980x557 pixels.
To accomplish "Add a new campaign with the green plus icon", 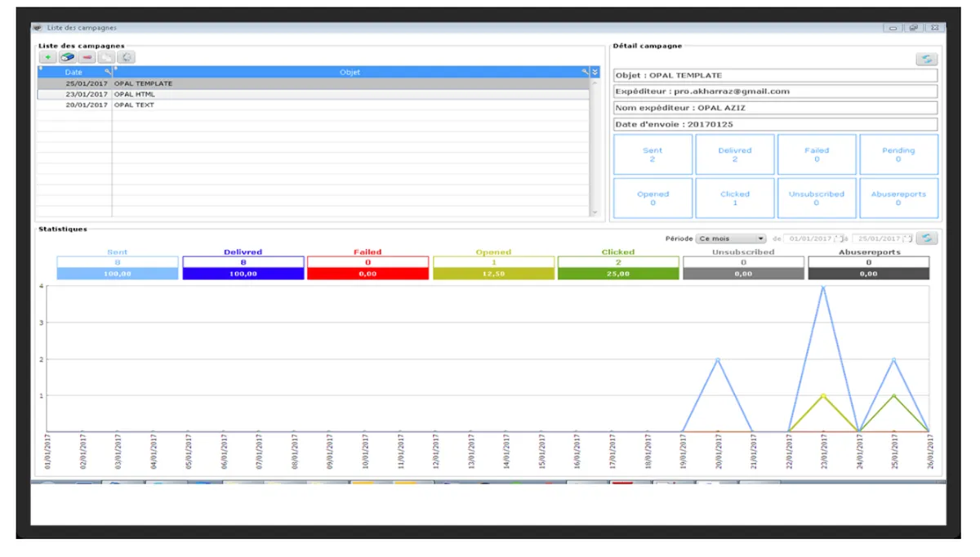I will tap(48, 57).
